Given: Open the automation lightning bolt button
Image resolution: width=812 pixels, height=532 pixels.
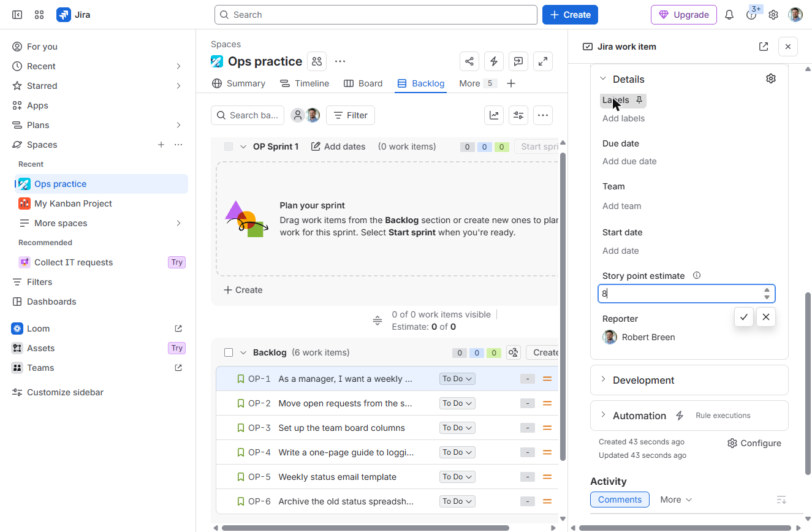Looking at the screenshot, I should click(x=494, y=61).
